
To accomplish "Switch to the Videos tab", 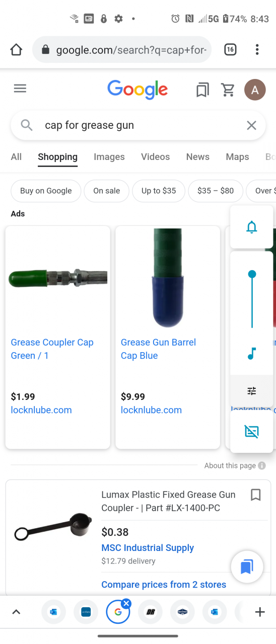I will [x=156, y=157].
